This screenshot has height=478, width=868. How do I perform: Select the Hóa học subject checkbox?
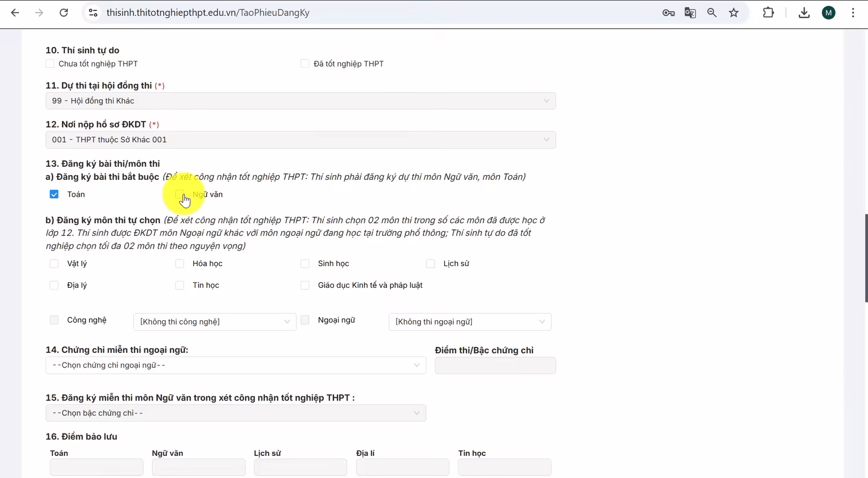pyautogui.click(x=180, y=263)
